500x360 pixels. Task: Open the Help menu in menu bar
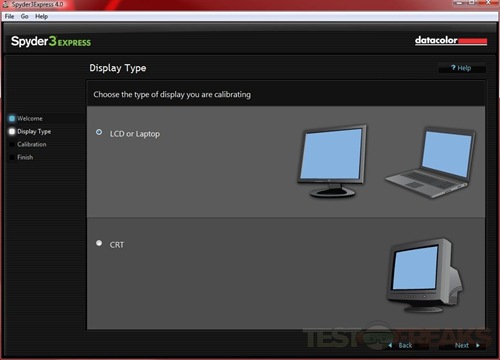pyautogui.click(x=41, y=16)
